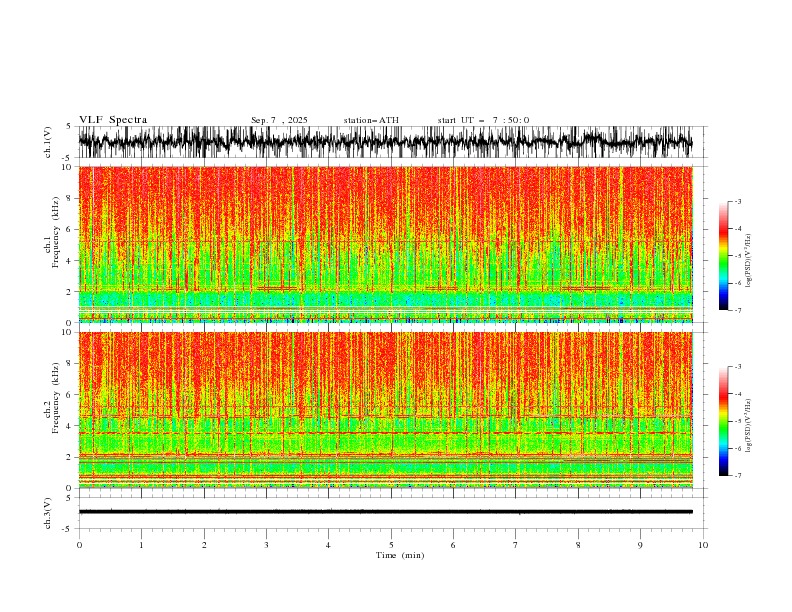Viewport: 792px width, 612px height.
Task: Click the '-7' label on lower colorbar
Action: pyautogui.click(x=738, y=476)
